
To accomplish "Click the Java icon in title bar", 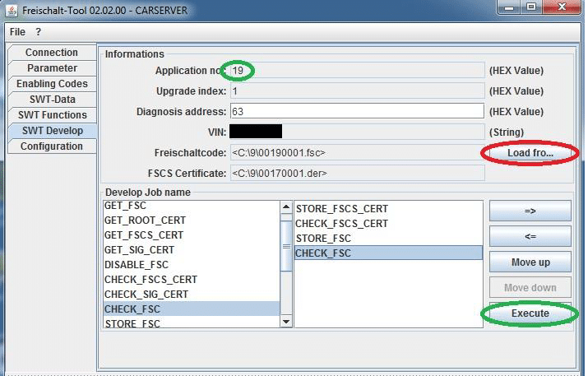I will tap(12, 9).
